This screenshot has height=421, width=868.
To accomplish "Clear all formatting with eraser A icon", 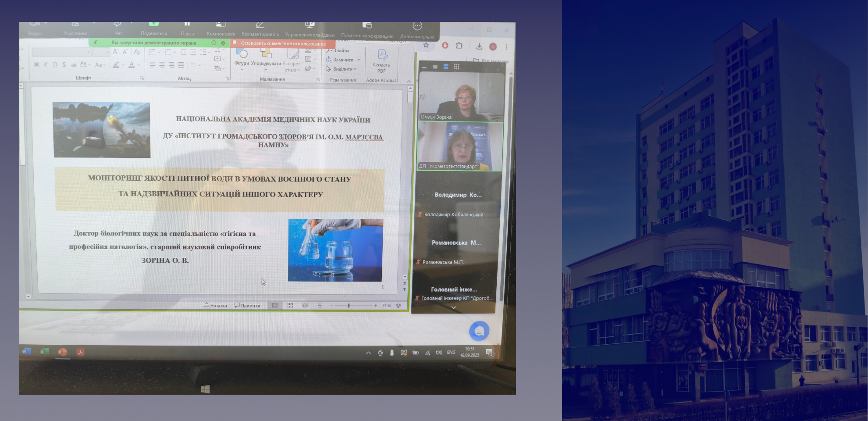I will click(137, 52).
